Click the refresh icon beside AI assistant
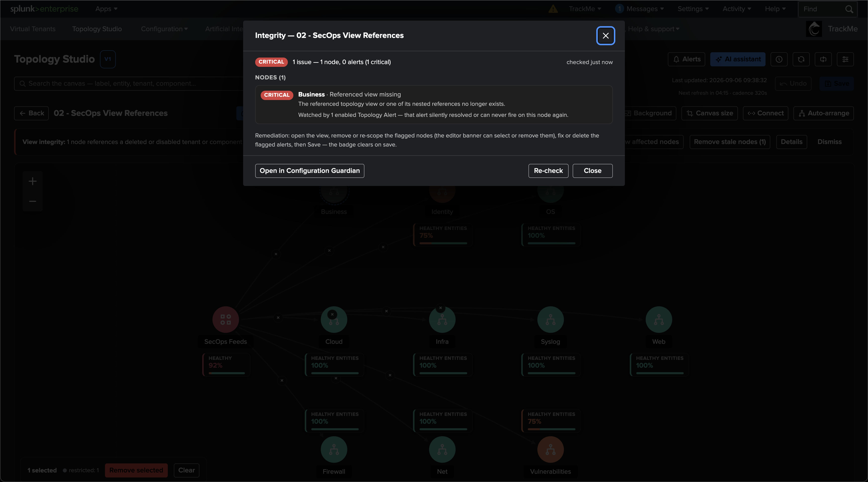Screen dimensions: 868x482 (x=801, y=59)
